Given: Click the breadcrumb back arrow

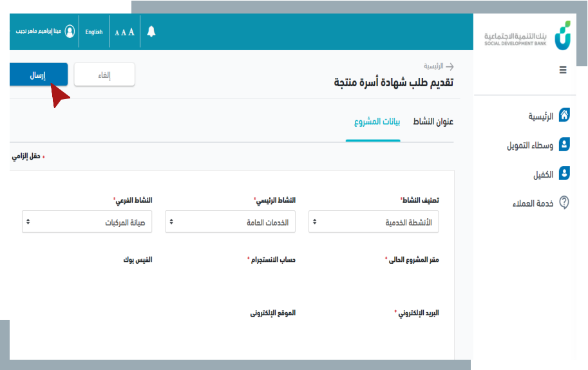Looking at the screenshot, I should [450, 67].
